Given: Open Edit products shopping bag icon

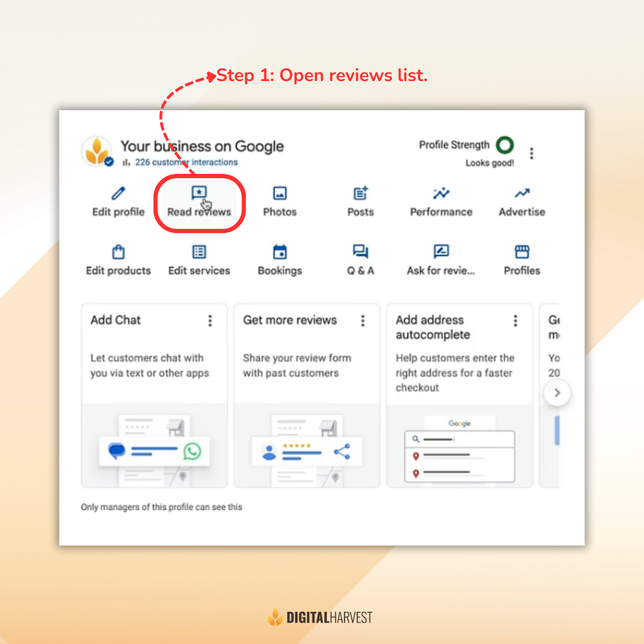Looking at the screenshot, I should click(118, 252).
